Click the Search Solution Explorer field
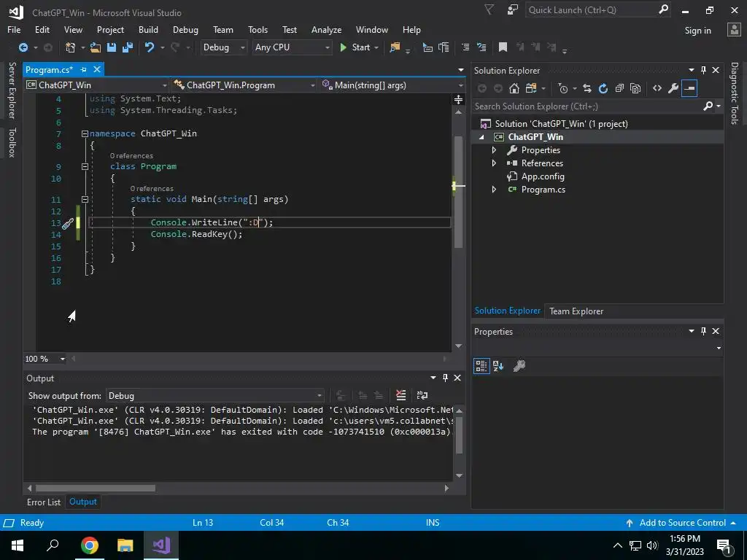Viewport: 747px width, 560px height. coord(589,106)
